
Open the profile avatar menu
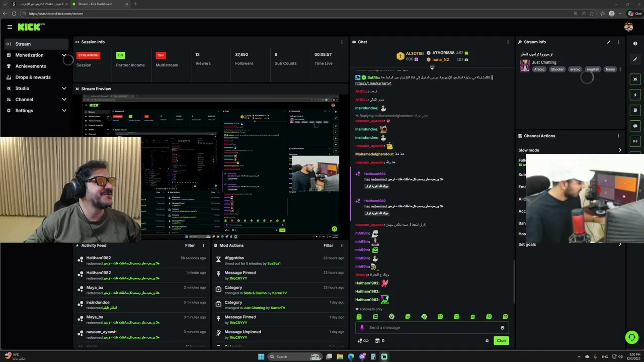[x=628, y=27]
